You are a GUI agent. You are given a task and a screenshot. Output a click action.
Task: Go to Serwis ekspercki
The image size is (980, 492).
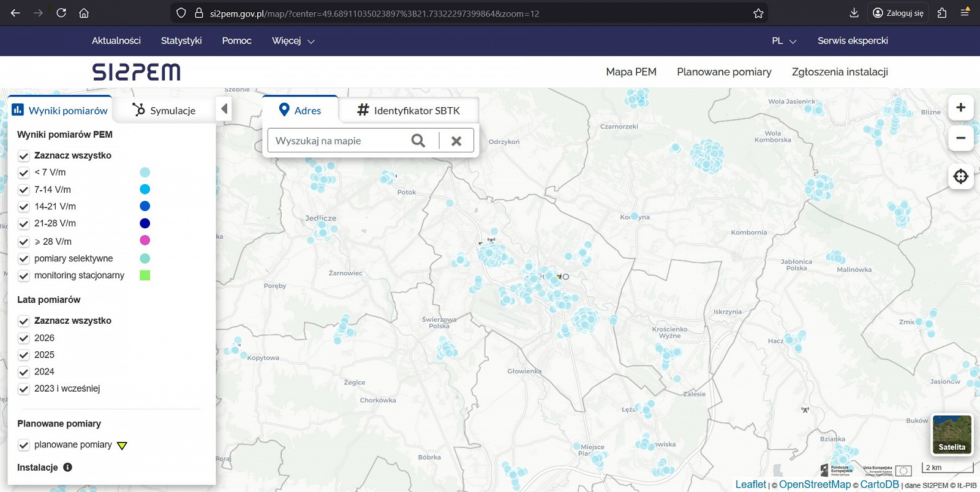(853, 41)
